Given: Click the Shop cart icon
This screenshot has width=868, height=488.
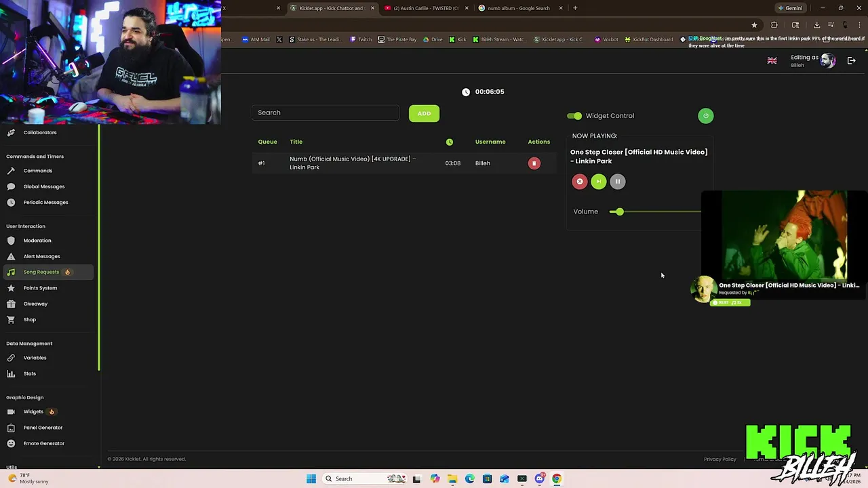Looking at the screenshot, I should click(x=11, y=319).
